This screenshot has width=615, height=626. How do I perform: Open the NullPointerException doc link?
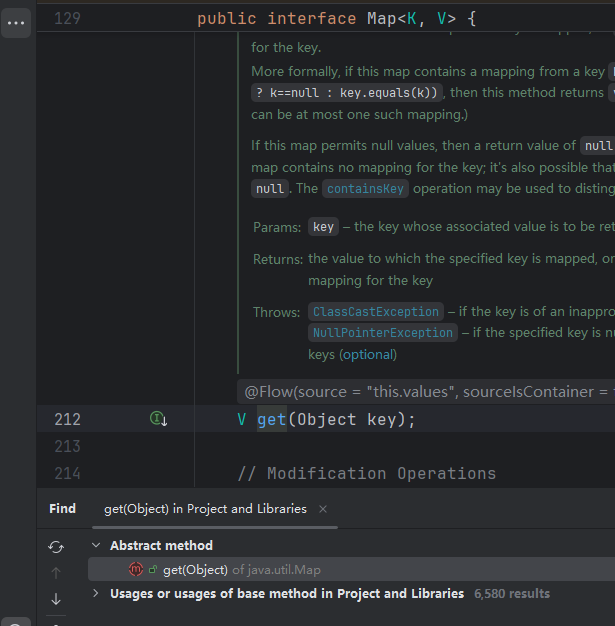pyautogui.click(x=383, y=333)
